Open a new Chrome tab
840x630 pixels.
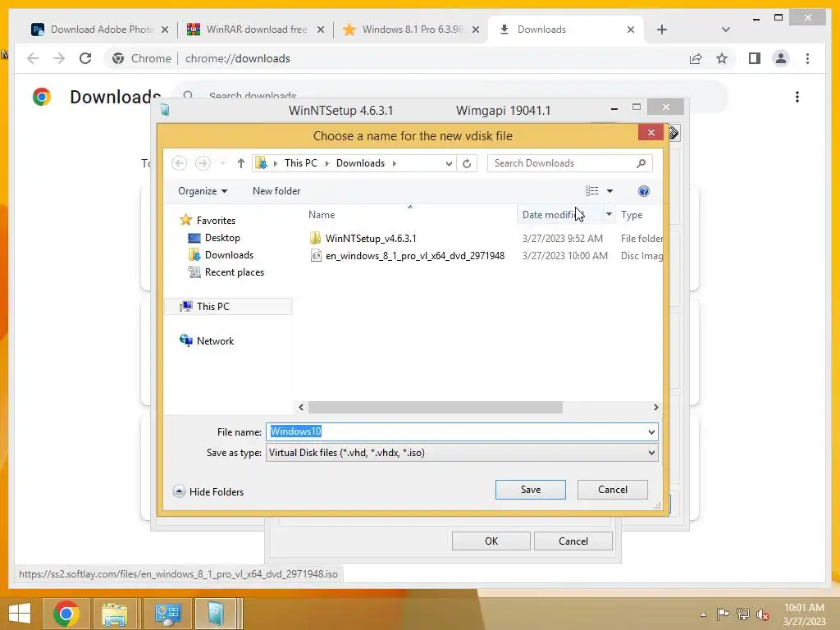pos(662,30)
